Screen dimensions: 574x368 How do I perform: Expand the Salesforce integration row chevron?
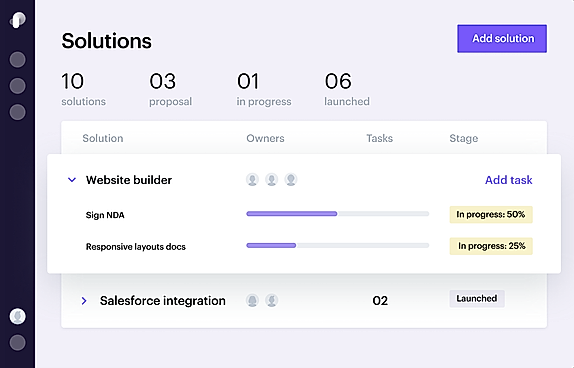pos(84,301)
